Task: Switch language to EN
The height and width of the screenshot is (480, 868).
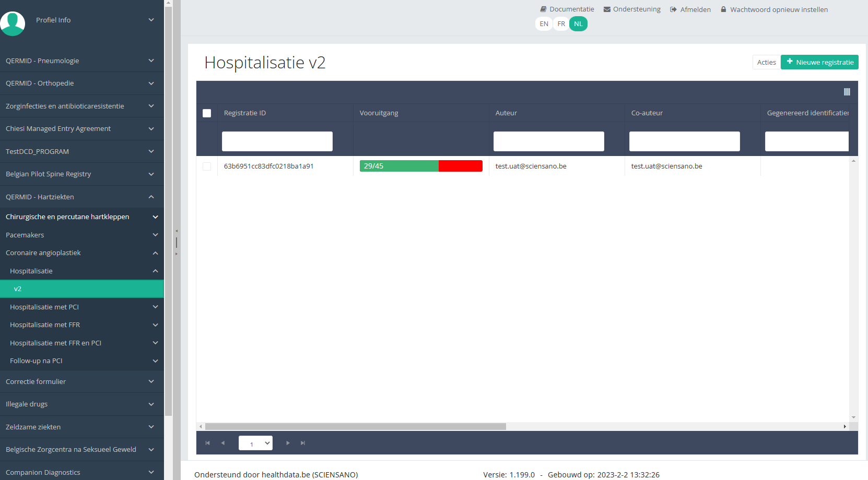Action: point(544,24)
